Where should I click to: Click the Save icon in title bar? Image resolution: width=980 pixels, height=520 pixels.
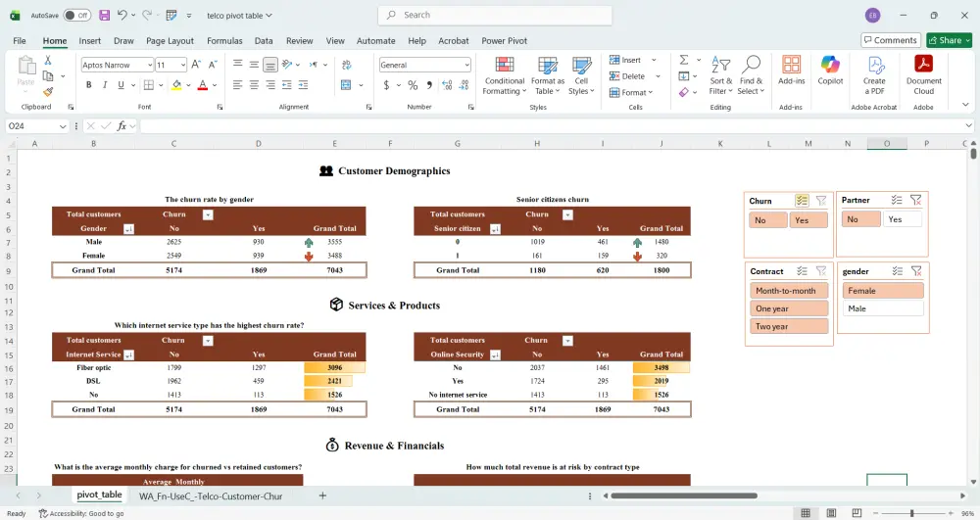105,15
